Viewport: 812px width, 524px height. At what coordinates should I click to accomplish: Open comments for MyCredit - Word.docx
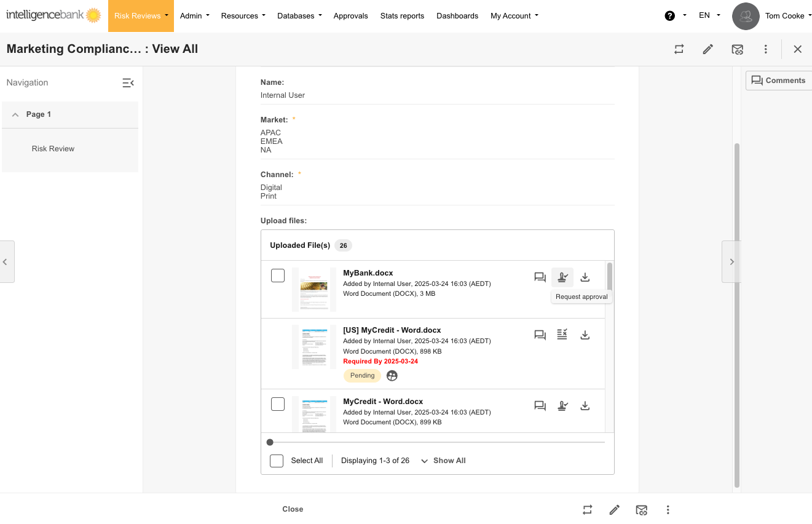pyautogui.click(x=540, y=406)
